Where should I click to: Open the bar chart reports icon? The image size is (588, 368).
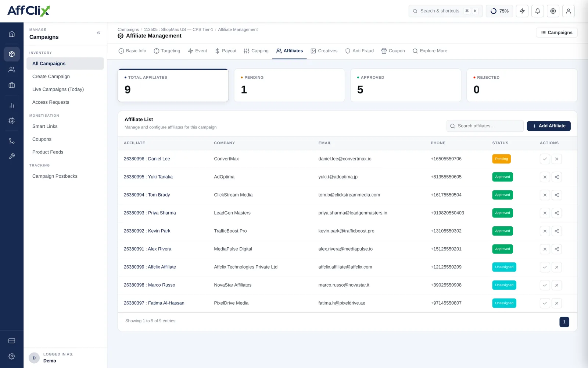click(x=12, y=105)
